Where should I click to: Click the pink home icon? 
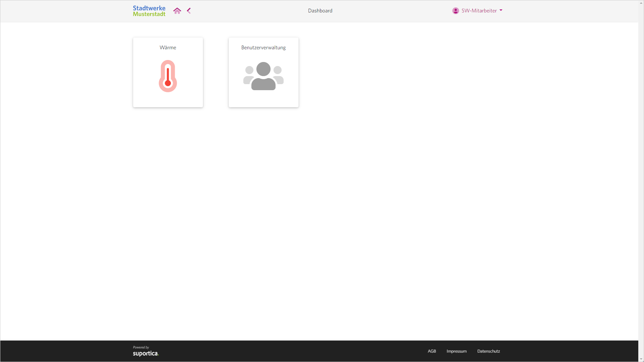(x=177, y=11)
